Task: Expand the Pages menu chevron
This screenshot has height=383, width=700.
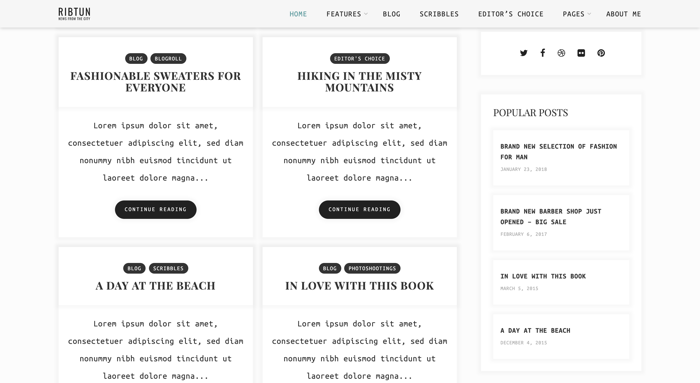Action: click(x=589, y=14)
